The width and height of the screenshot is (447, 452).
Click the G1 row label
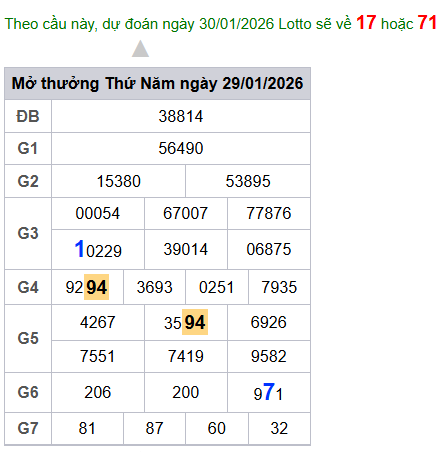point(28,149)
